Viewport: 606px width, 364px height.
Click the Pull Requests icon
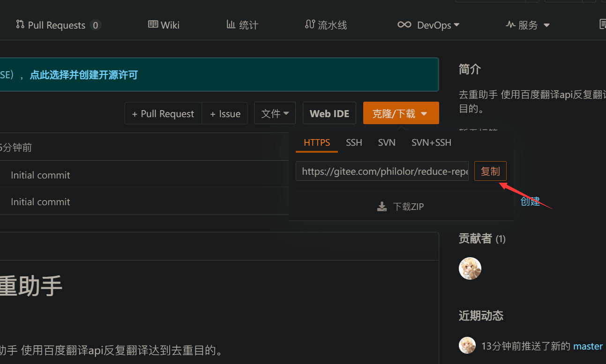(x=20, y=24)
